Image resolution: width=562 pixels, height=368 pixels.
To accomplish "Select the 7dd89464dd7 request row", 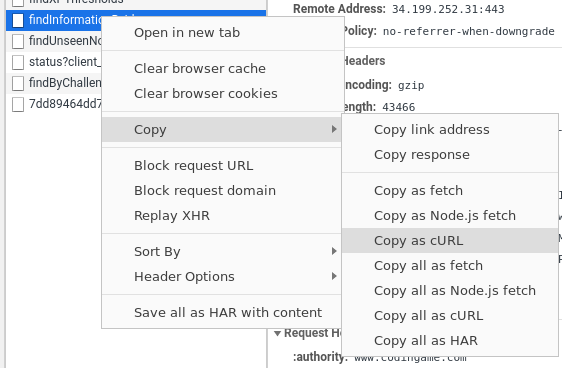I will coord(54,104).
